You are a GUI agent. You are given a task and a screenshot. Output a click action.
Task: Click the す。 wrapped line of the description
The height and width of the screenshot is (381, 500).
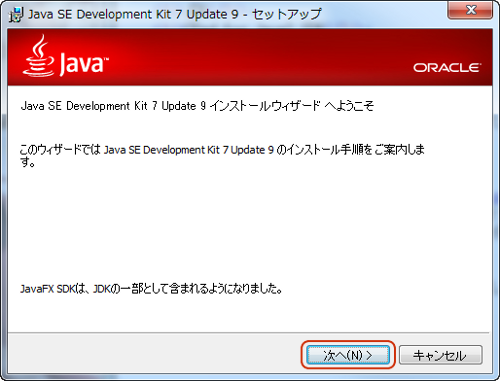point(27,163)
